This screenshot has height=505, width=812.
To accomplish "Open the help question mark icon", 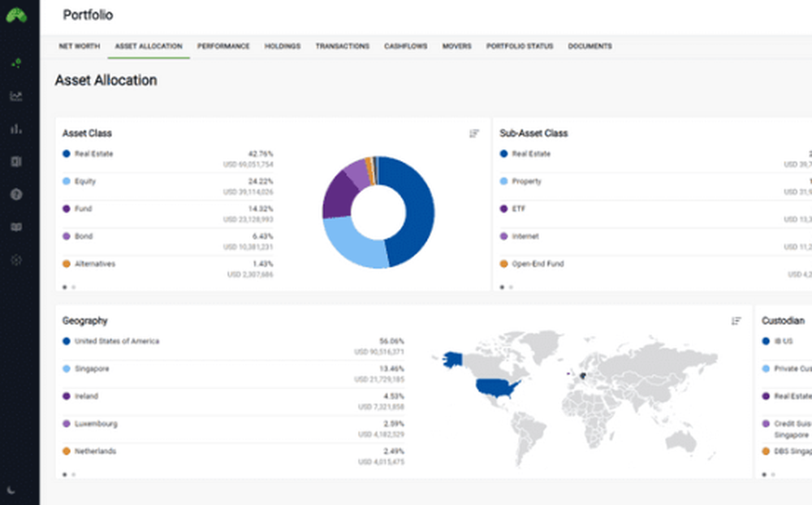I will [x=16, y=194].
